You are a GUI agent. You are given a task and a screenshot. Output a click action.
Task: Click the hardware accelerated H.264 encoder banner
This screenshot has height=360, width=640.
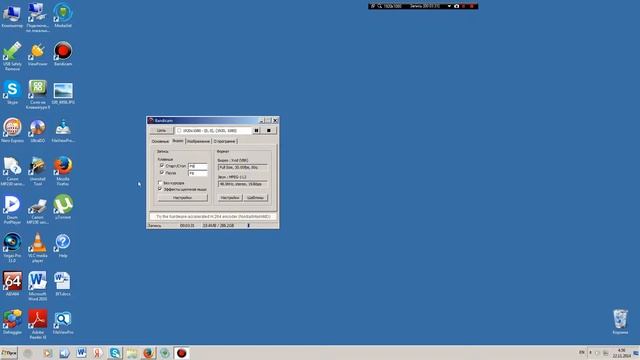pos(213,216)
